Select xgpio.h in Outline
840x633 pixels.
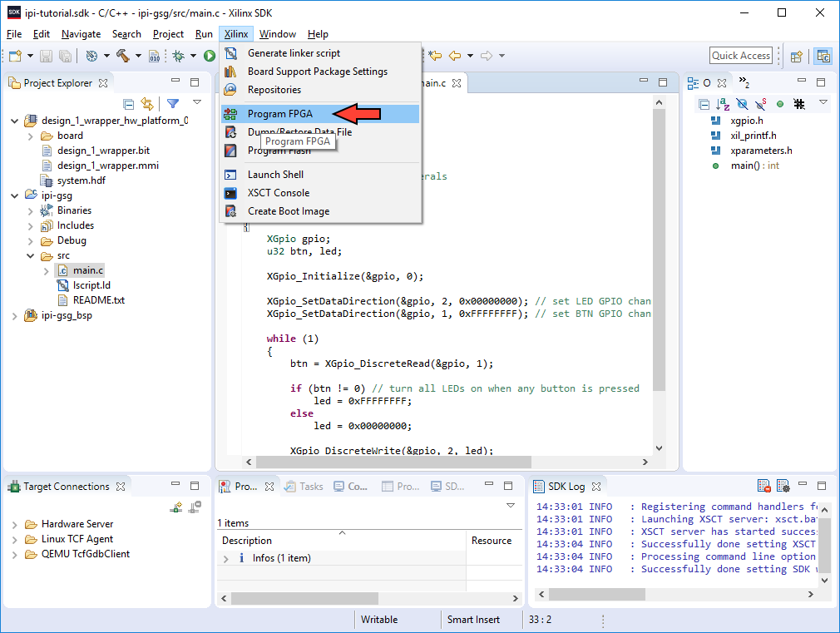[x=747, y=121]
